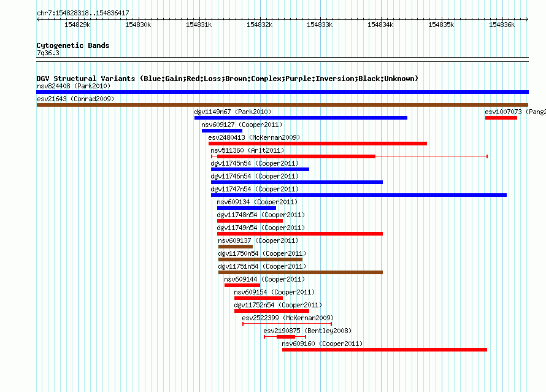546x392 pixels.
Task: Click the dgv11748n54 (Cooper2011) label
Action: (x=261, y=215)
